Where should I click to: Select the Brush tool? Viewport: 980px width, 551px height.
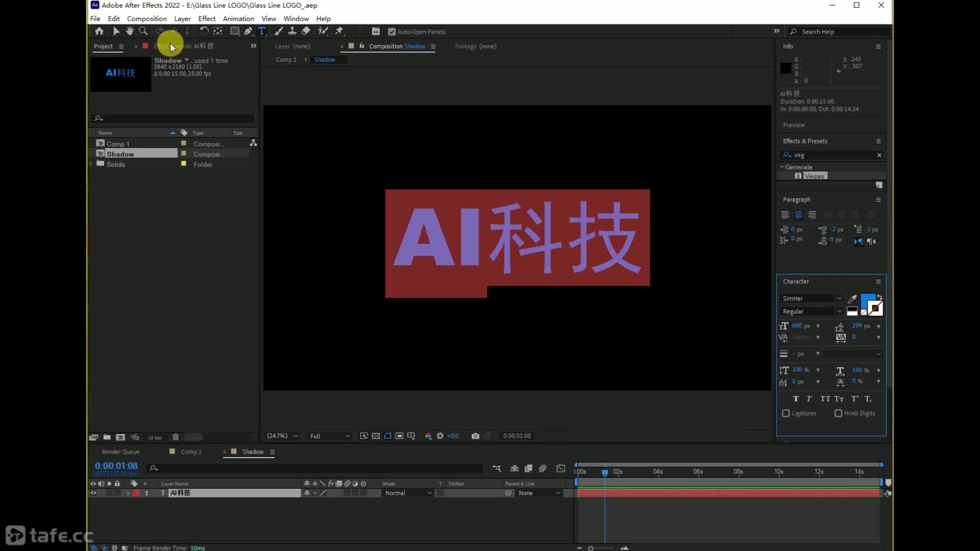tap(279, 31)
